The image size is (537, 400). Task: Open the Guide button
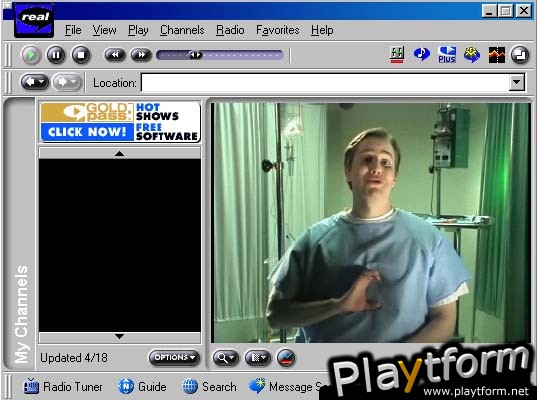pyautogui.click(x=142, y=387)
